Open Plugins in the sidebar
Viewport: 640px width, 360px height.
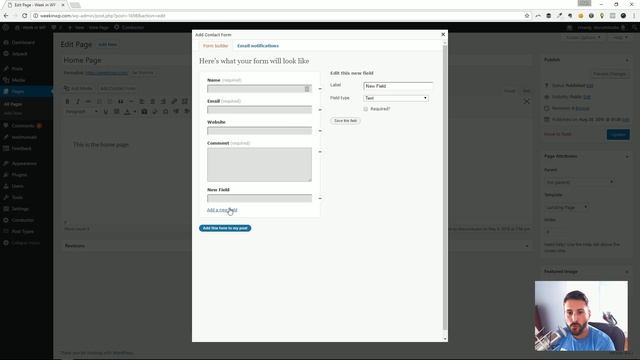(19, 175)
